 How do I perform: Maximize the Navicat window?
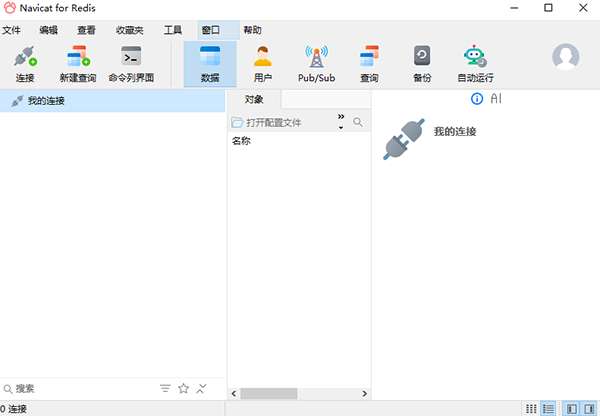(x=548, y=8)
